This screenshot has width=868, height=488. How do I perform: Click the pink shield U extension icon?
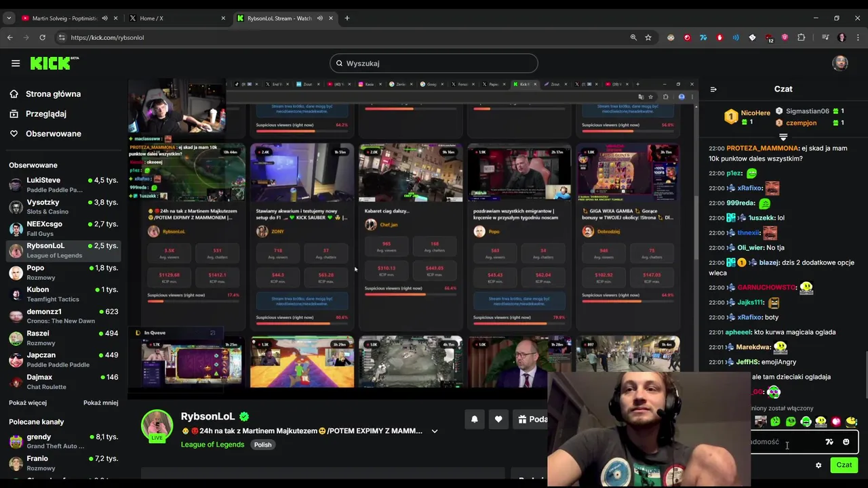[785, 37]
